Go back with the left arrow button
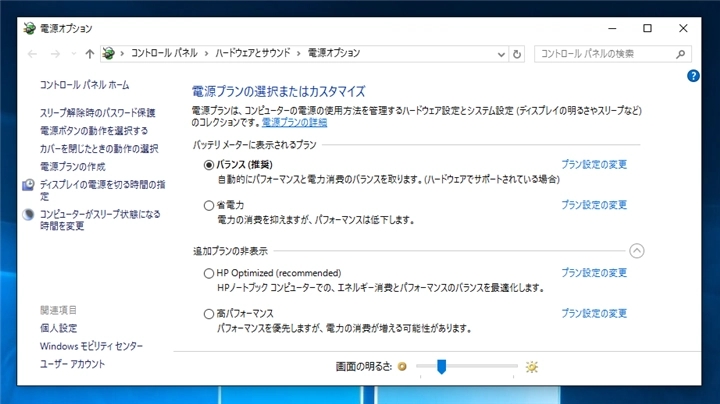The width and height of the screenshot is (720, 404). (32, 54)
